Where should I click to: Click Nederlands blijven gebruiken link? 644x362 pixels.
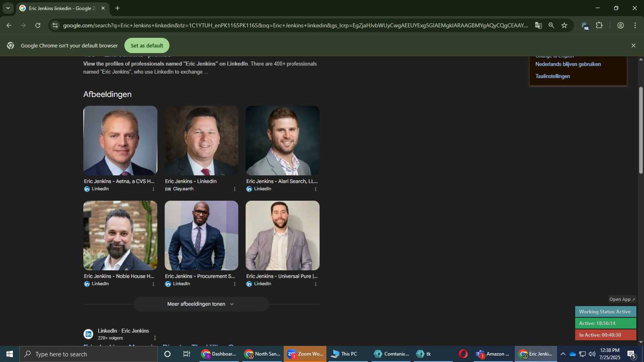[x=568, y=64]
